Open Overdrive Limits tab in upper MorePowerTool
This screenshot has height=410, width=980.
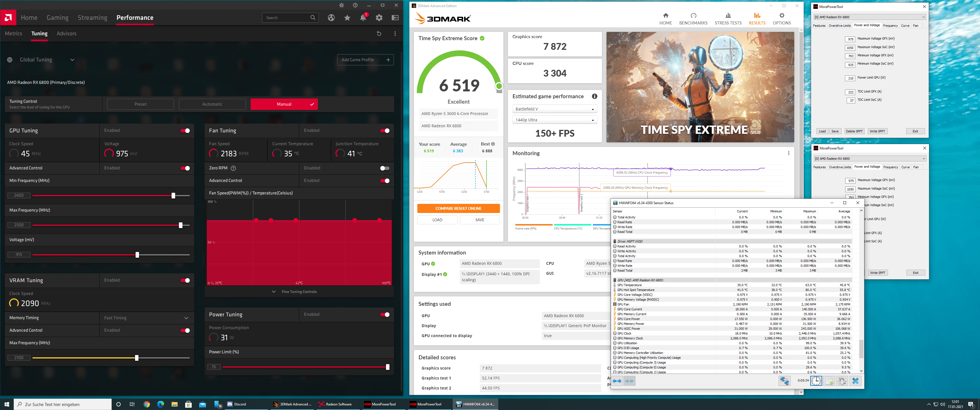point(840,25)
